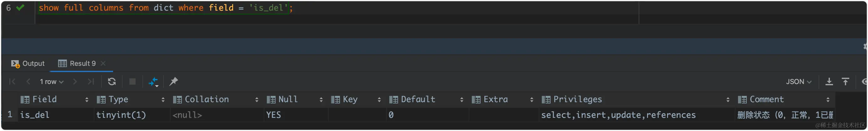
Task: Click the green checkmark on line 6
Action: pyautogui.click(x=20, y=8)
